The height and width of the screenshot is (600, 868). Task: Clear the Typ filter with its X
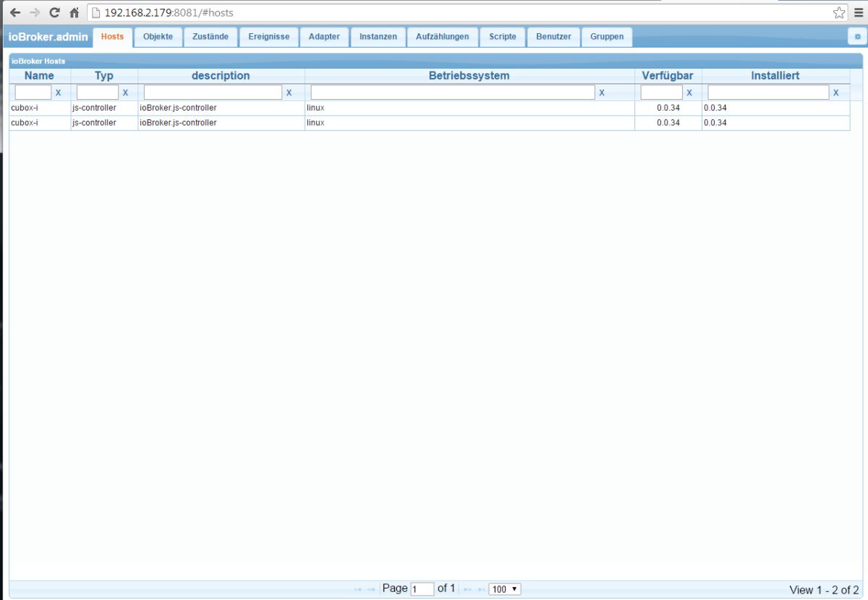click(x=125, y=93)
